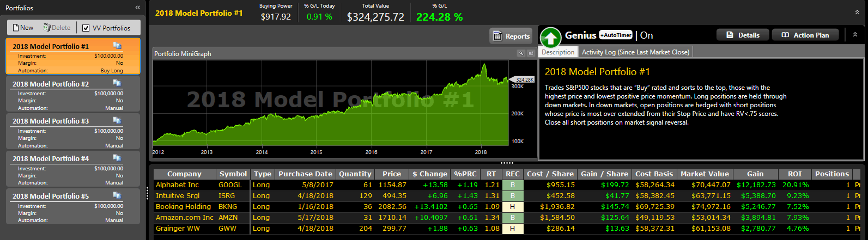Click copy icon on 2018 Model Portfolio #3
Viewport: 868px width, 240px height.
coord(117,120)
